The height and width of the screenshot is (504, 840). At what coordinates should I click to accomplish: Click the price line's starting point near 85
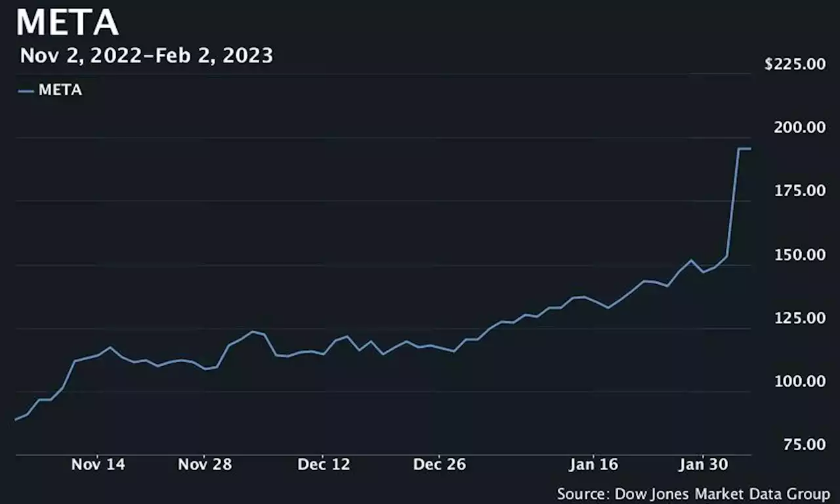click(x=16, y=419)
